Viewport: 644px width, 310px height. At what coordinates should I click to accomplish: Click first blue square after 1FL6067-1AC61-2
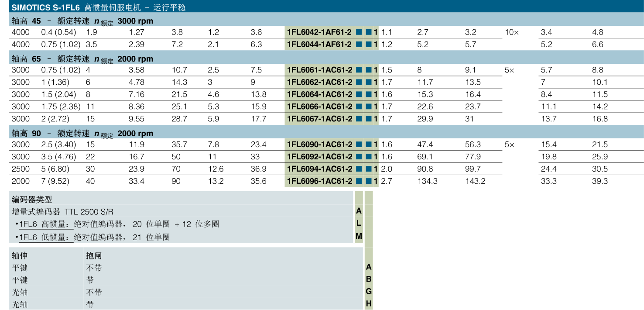point(359,119)
